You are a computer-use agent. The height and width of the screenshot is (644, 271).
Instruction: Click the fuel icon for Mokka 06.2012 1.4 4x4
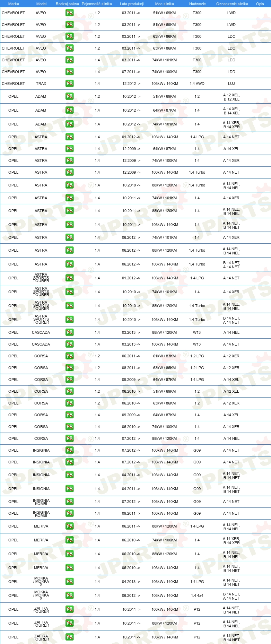tap(70, 595)
